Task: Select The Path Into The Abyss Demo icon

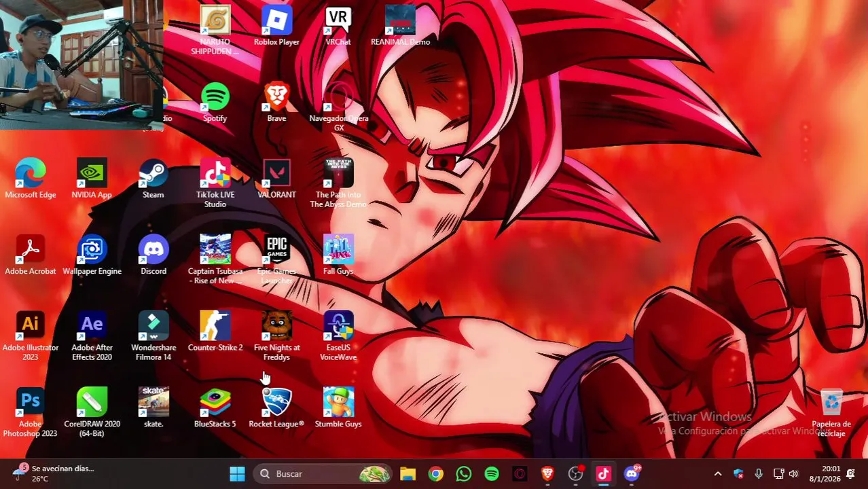Action: (x=338, y=184)
